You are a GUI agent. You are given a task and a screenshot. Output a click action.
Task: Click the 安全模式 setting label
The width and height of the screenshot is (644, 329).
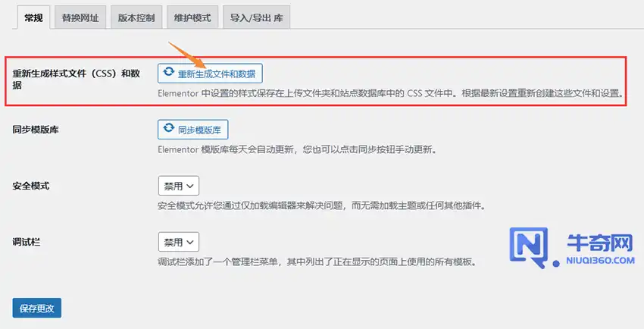click(31, 186)
